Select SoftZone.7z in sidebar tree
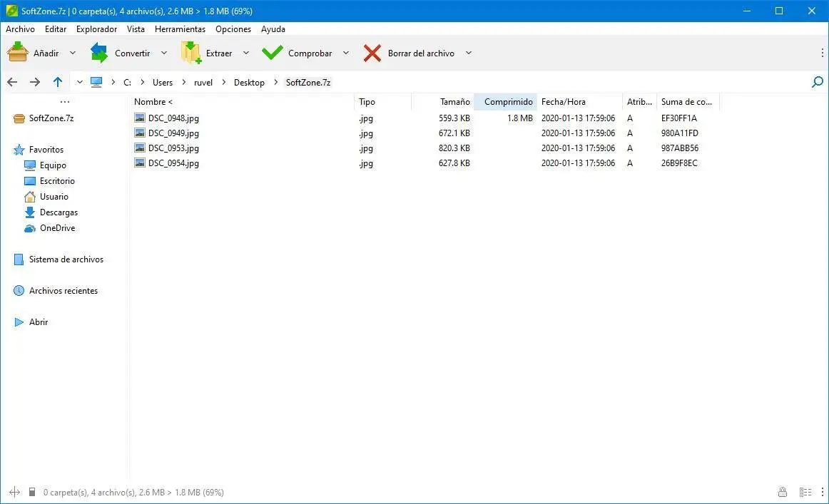Screen dimensions: 829x504 51,118
